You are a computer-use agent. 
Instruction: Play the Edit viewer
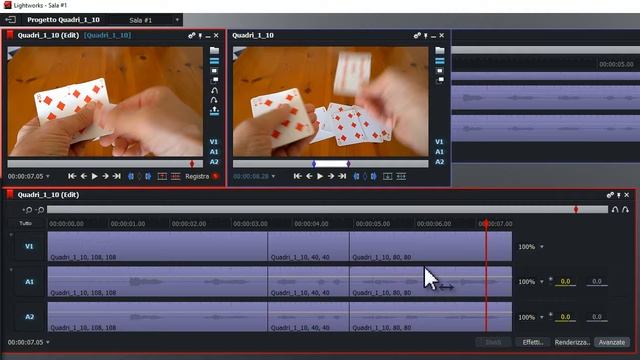(95, 176)
